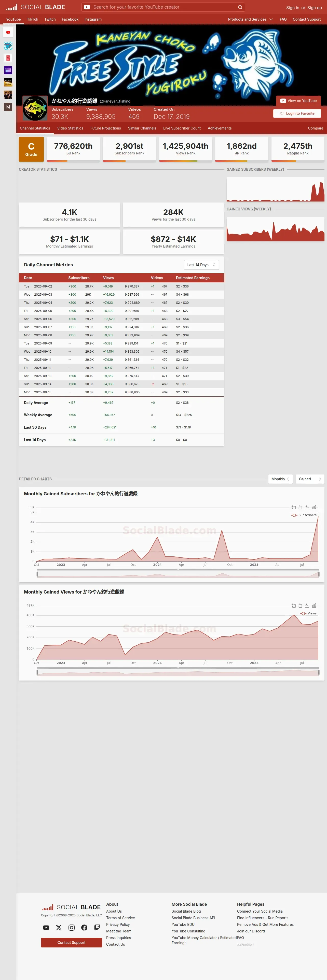Click the YouTube icon in the left sidebar
Viewport: 327px width, 980px height.
coord(8,32)
